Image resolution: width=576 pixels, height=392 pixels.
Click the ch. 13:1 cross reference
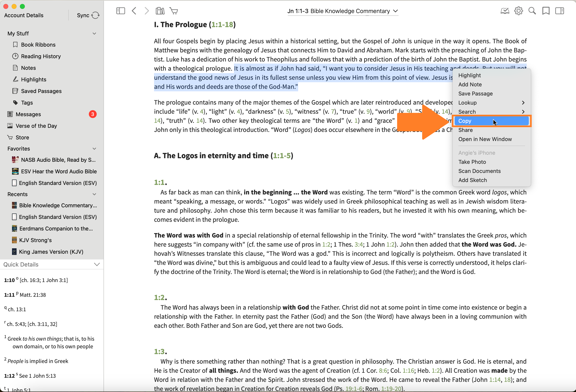click(17, 309)
